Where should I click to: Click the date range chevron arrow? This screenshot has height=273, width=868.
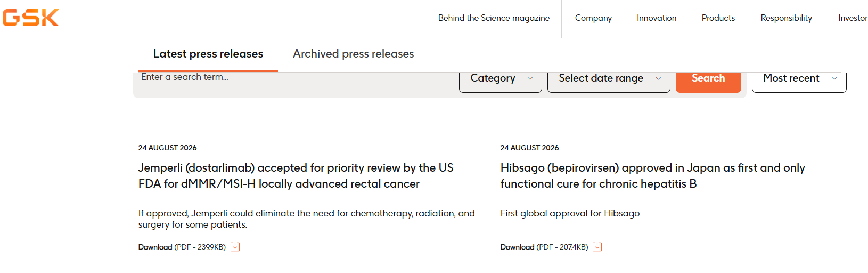658,78
